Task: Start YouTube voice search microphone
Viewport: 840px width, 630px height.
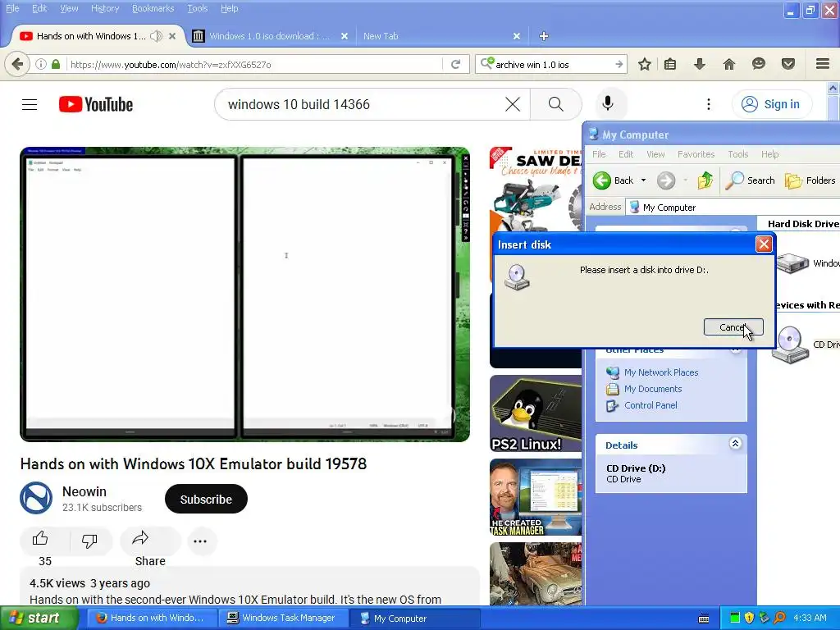Action: tap(608, 104)
